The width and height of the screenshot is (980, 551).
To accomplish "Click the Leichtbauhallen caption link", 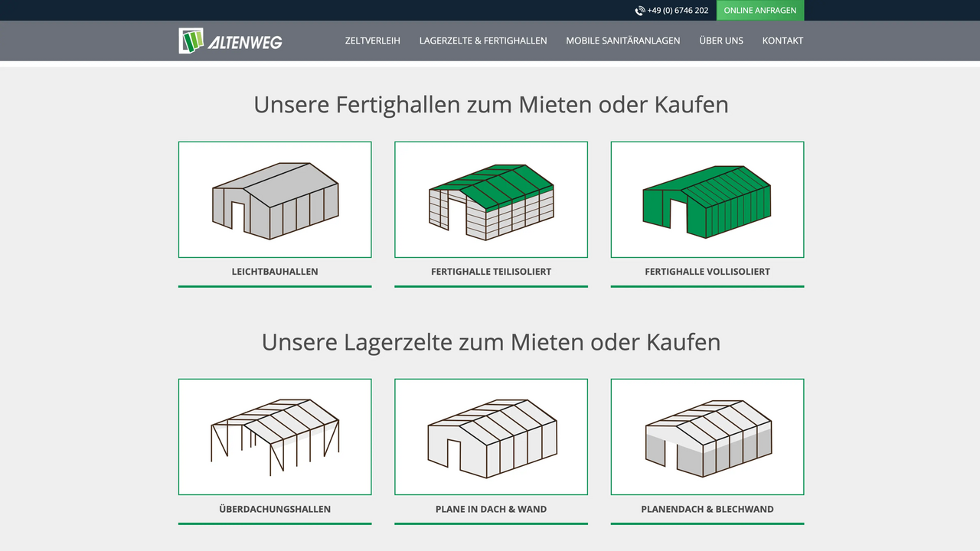I will pyautogui.click(x=275, y=272).
